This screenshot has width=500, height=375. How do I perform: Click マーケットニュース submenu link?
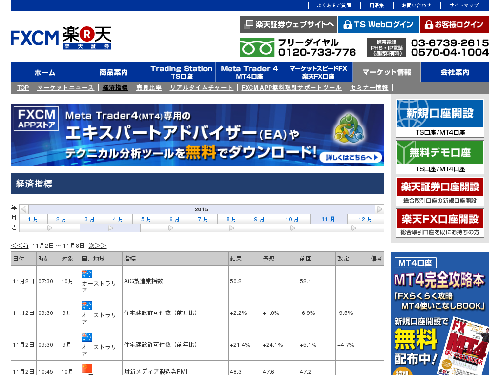(65, 88)
